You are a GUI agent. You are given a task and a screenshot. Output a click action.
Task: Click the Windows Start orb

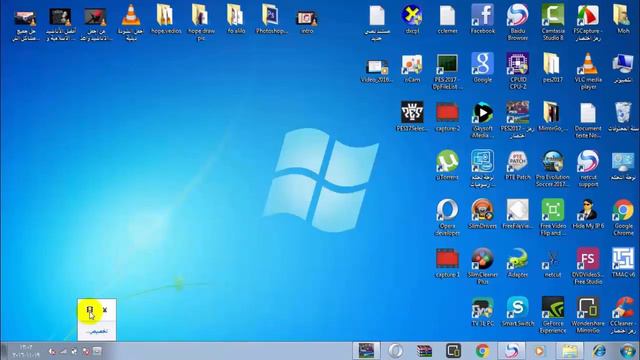click(x=628, y=351)
